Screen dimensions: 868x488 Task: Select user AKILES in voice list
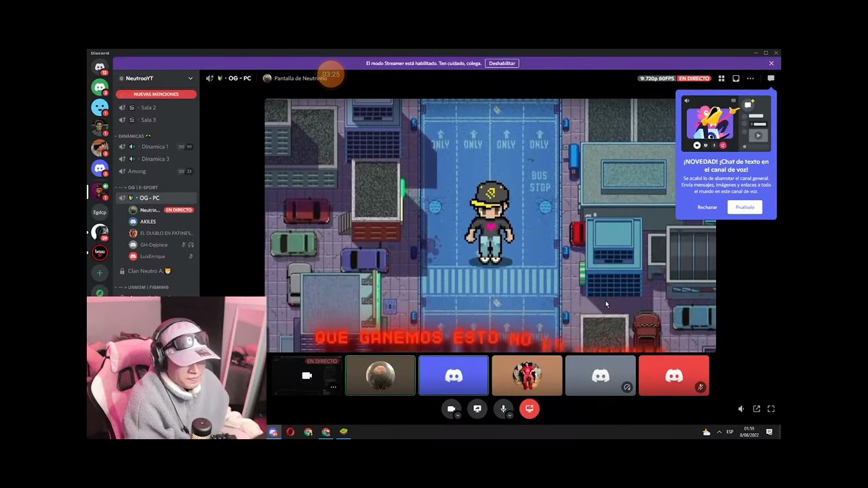161,222
